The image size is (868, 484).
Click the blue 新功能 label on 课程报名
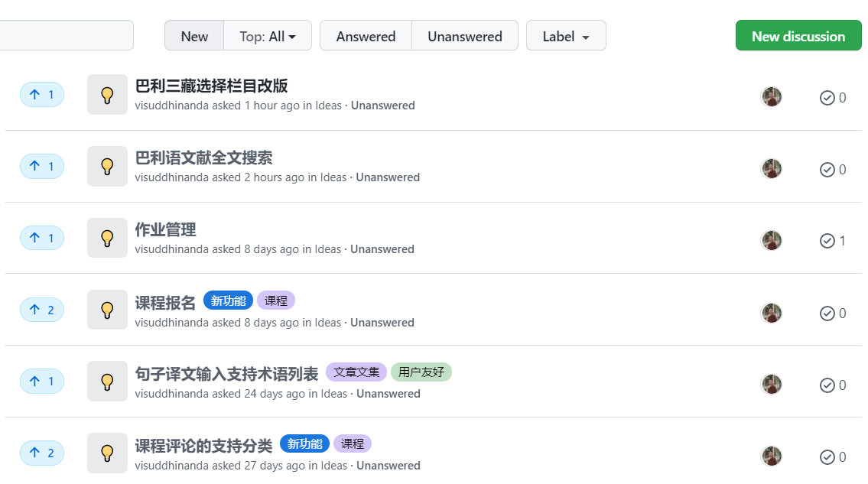(228, 300)
